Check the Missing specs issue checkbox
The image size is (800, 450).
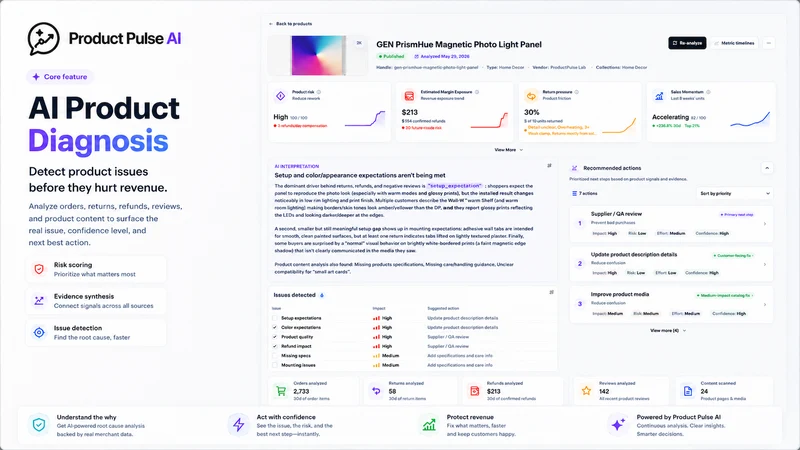(x=275, y=356)
